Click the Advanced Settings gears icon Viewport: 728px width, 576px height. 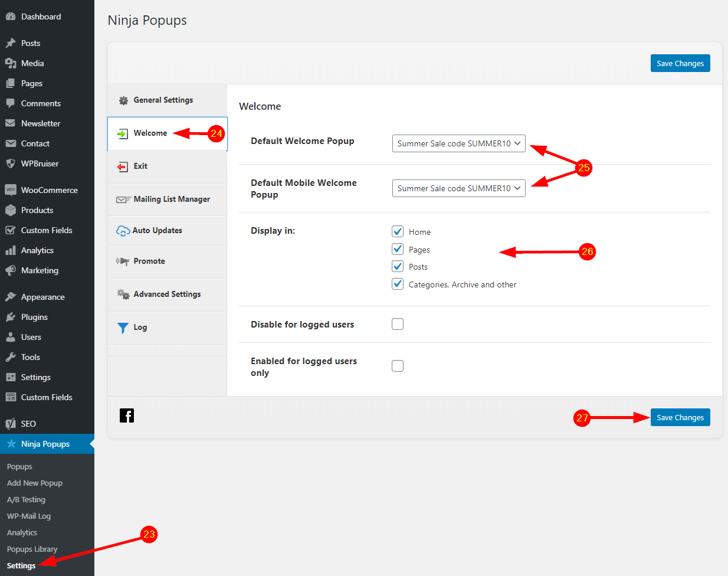(123, 294)
